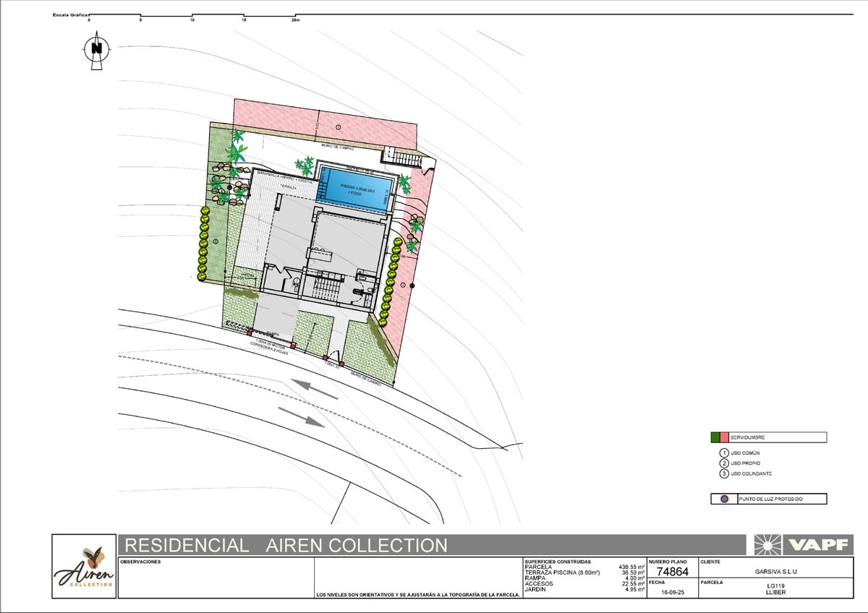The height and width of the screenshot is (613, 868).
Task: Click the client name GARSIVA S.L.U
Action: pyautogui.click(x=778, y=572)
